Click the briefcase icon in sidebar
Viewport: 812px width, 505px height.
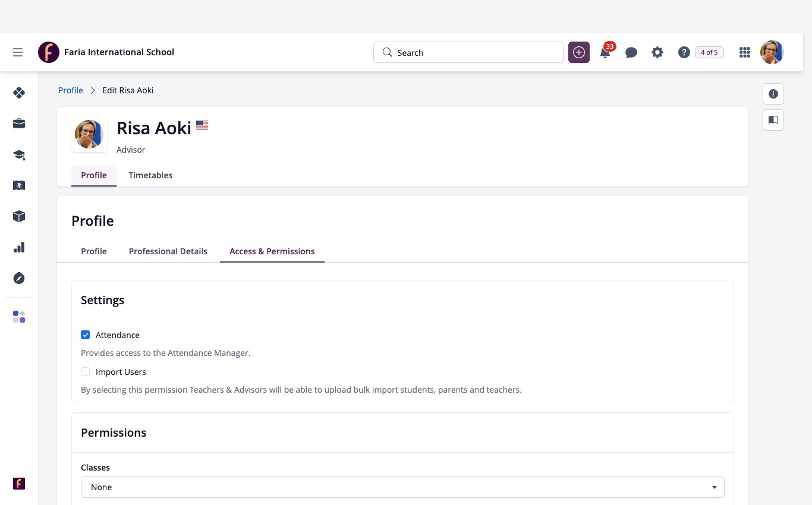(x=19, y=124)
